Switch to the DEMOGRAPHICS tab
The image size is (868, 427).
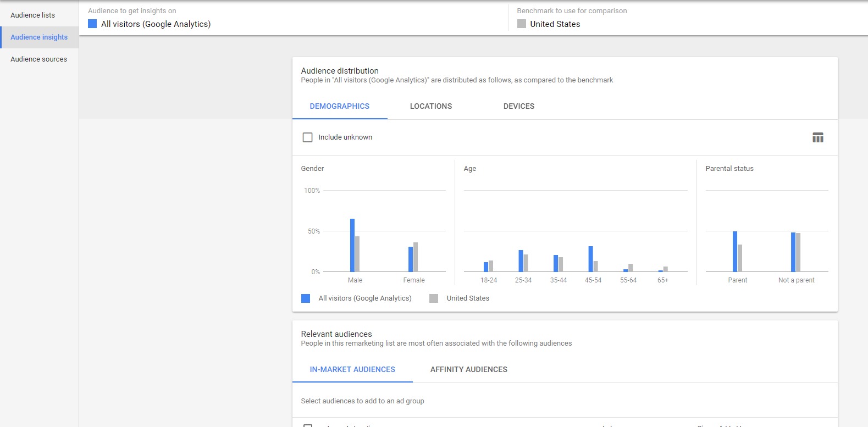[x=340, y=106]
